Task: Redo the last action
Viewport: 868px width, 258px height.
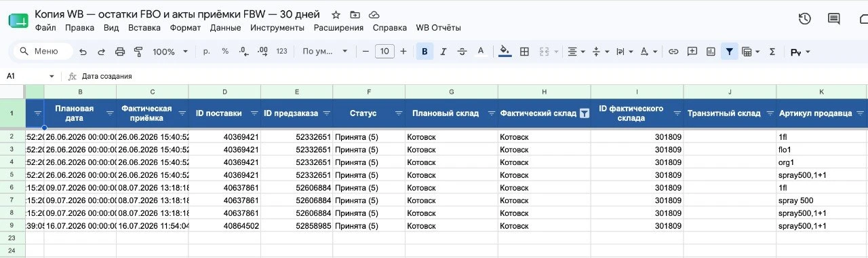Action: coord(101,52)
